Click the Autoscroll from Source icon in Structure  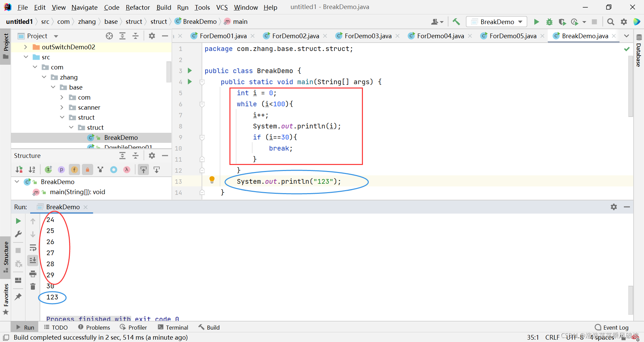click(x=157, y=170)
